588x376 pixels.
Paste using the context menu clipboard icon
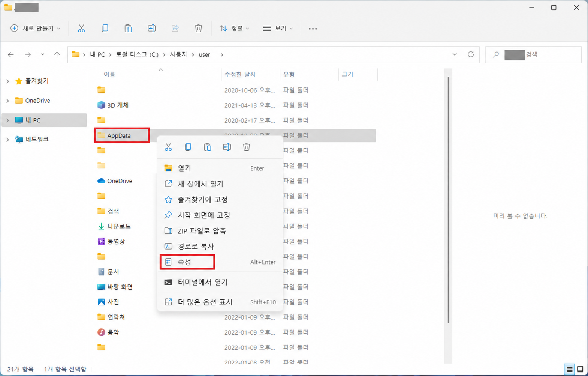[x=207, y=147]
